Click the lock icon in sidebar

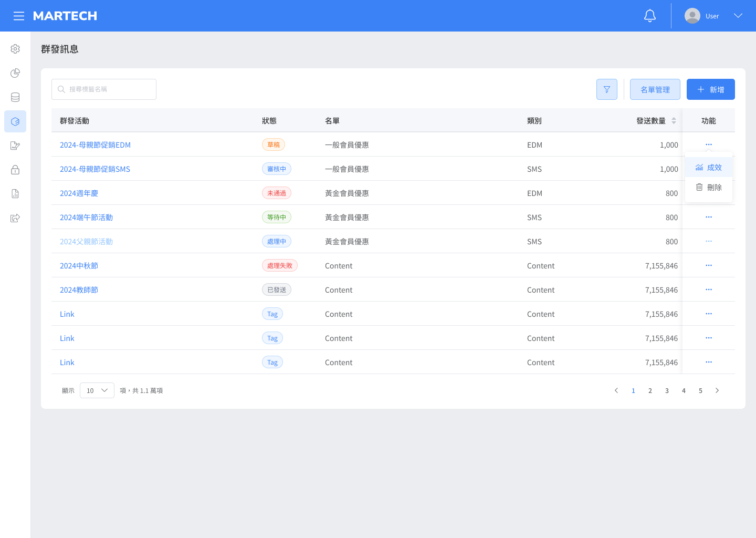15,170
